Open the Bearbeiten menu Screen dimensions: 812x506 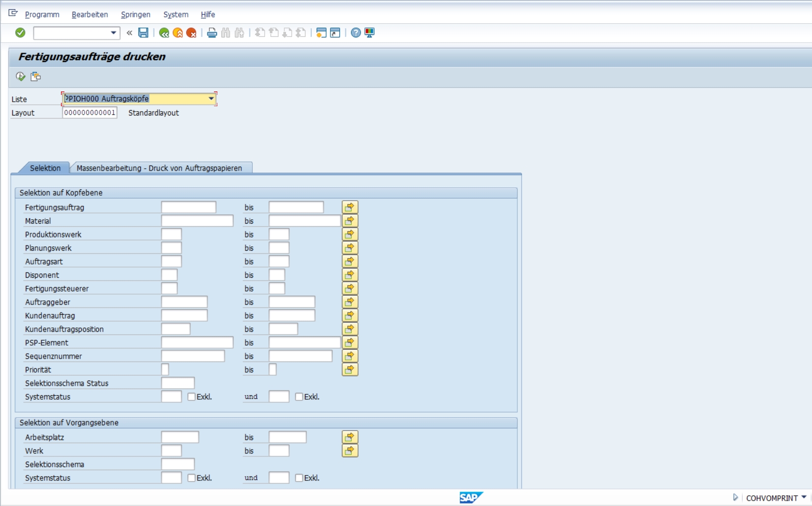click(x=90, y=14)
